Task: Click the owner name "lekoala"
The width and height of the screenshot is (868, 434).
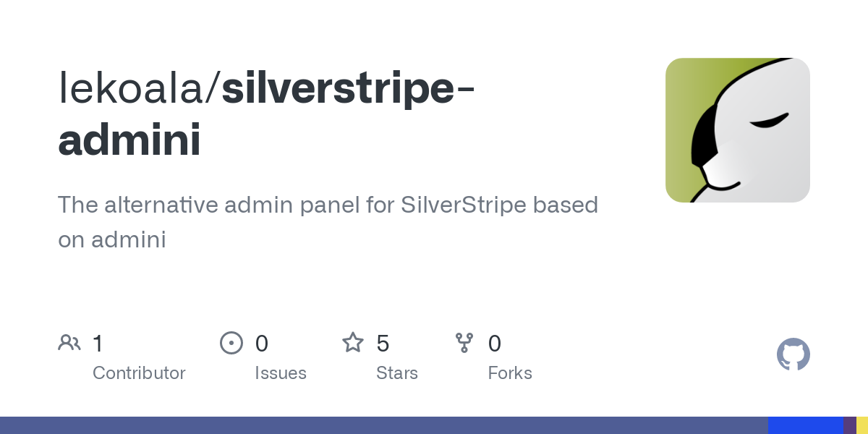Action: 135,88
